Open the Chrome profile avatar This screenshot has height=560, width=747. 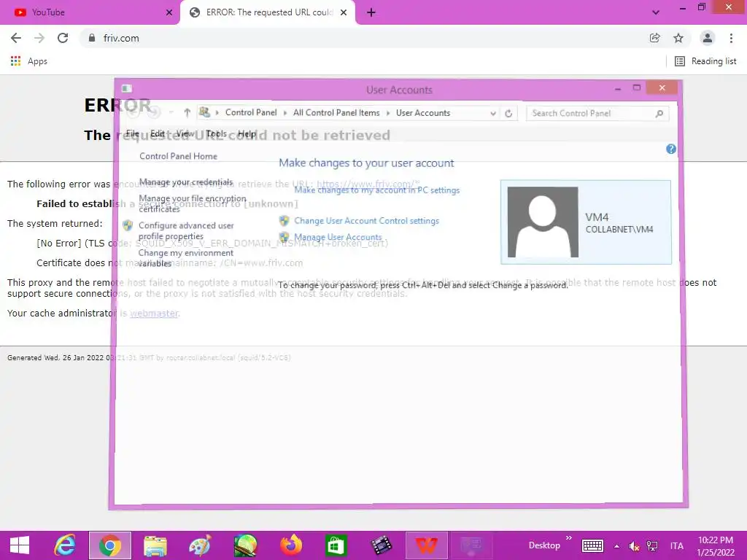pyautogui.click(x=708, y=38)
